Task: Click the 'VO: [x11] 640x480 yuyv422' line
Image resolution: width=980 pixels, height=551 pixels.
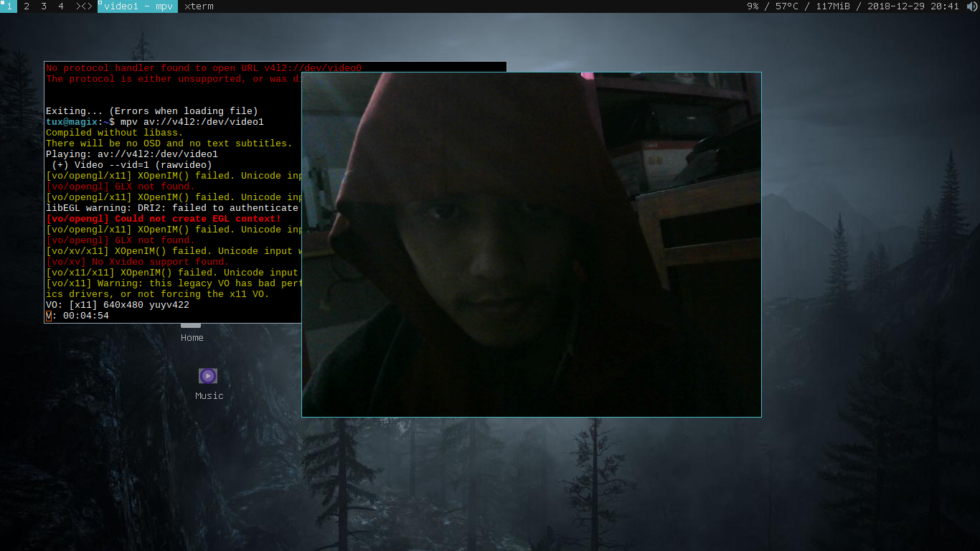Action: click(118, 305)
